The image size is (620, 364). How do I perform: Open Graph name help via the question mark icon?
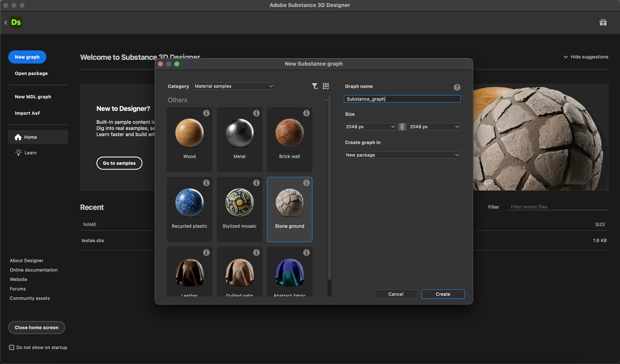click(457, 87)
